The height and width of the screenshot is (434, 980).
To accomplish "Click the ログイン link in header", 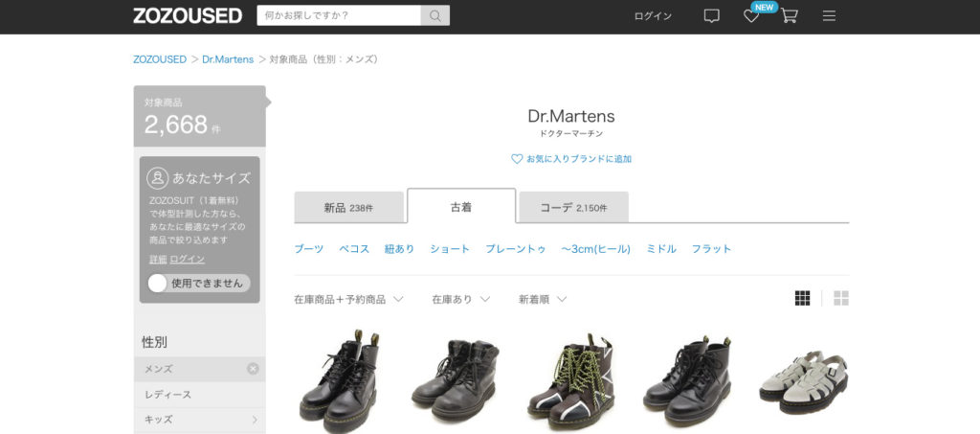I will (653, 16).
